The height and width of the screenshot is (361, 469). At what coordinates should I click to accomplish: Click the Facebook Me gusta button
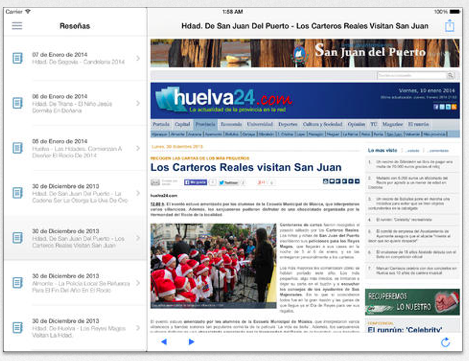coord(195,182)
